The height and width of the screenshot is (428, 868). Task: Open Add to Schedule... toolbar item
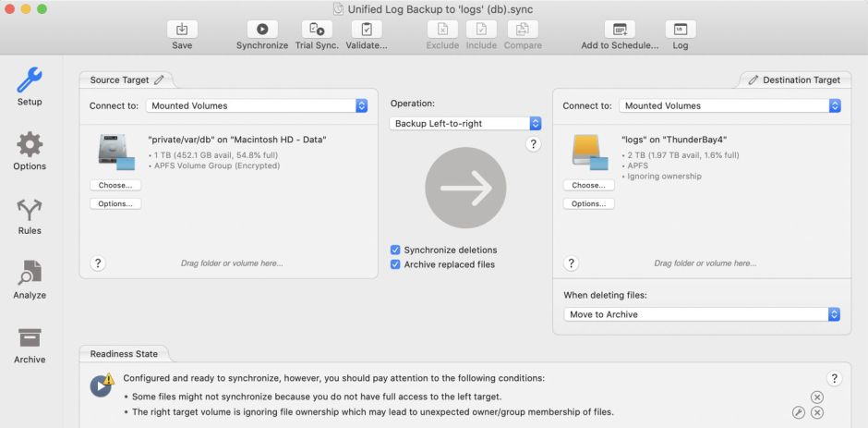620,30
